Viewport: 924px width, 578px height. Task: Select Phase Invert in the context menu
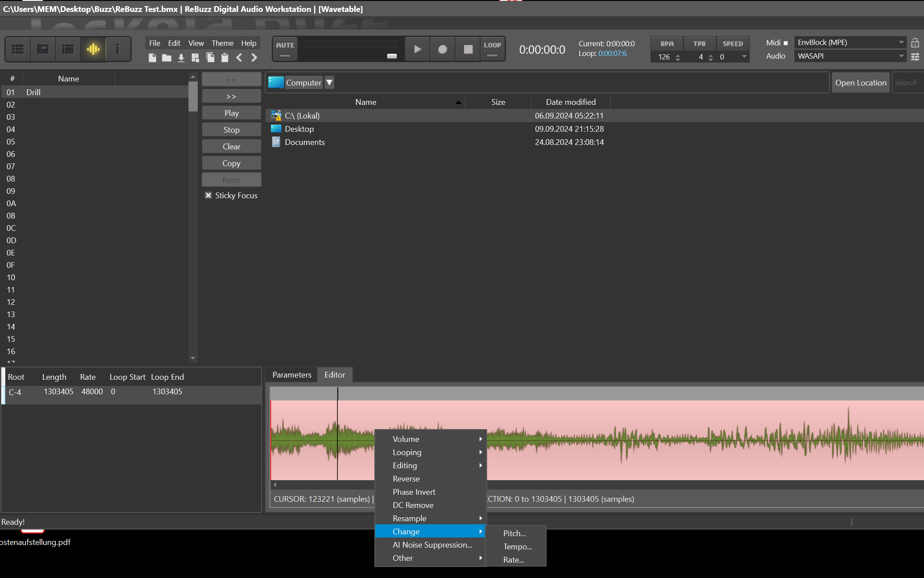(430, 492)
